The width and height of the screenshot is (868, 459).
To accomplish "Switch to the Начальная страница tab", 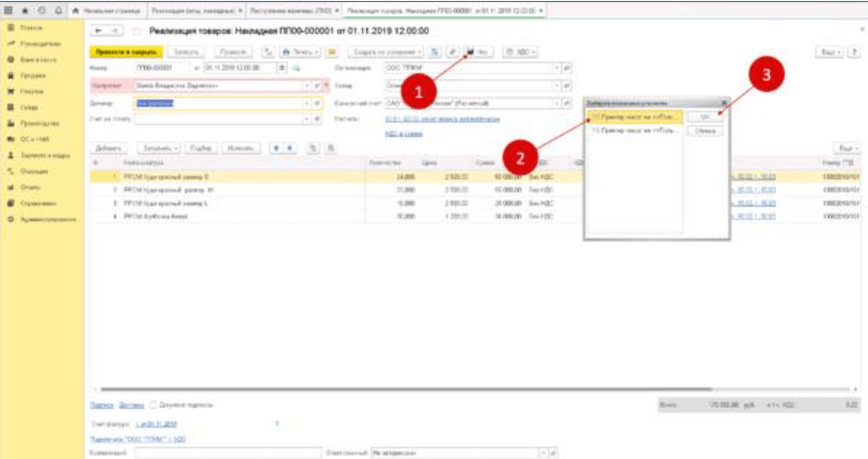I will pyautogui.click(x=108, y=11).
